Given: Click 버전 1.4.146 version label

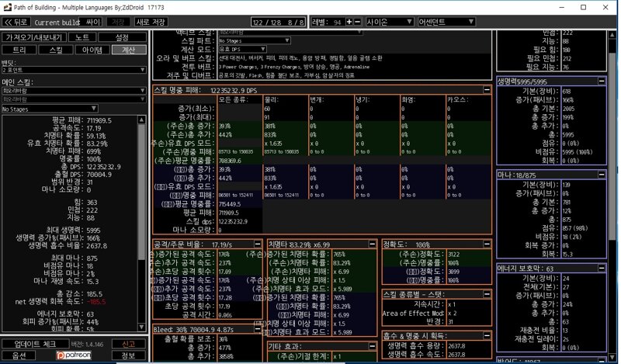Looking at the screenshot, I should click(x=87, y=344).
